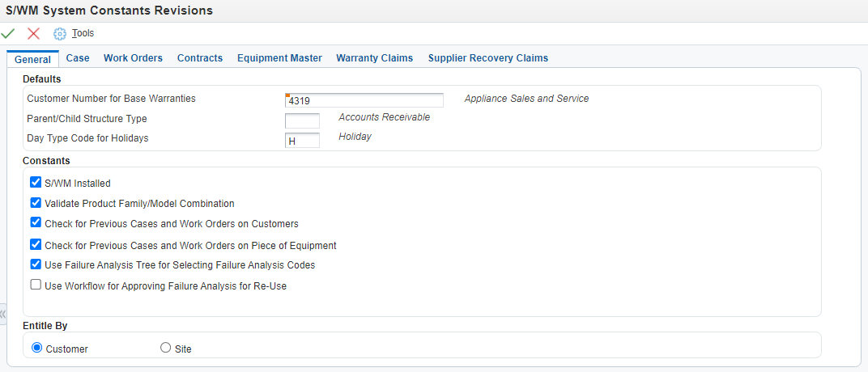Go to the Contracts tab
Image resolution: width=868 pixels, height=372 pixels.
(x=200, y=58)
